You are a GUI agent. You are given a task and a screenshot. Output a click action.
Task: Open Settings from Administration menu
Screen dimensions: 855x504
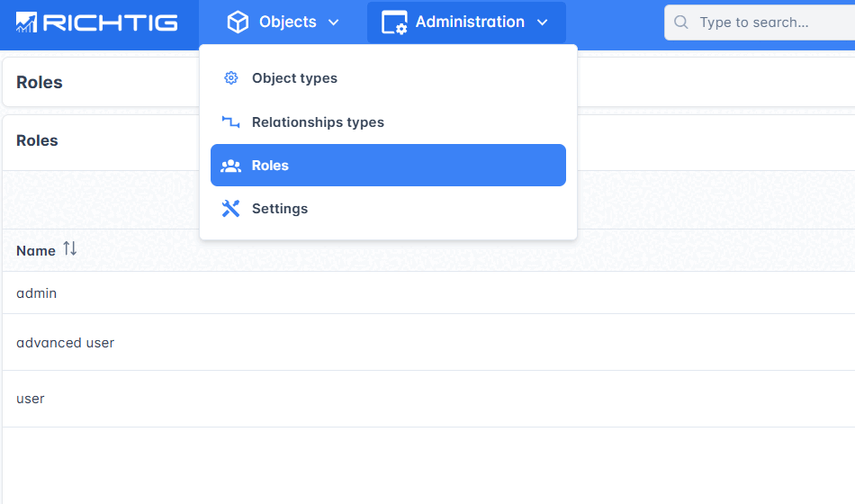(x=280, y=209)
